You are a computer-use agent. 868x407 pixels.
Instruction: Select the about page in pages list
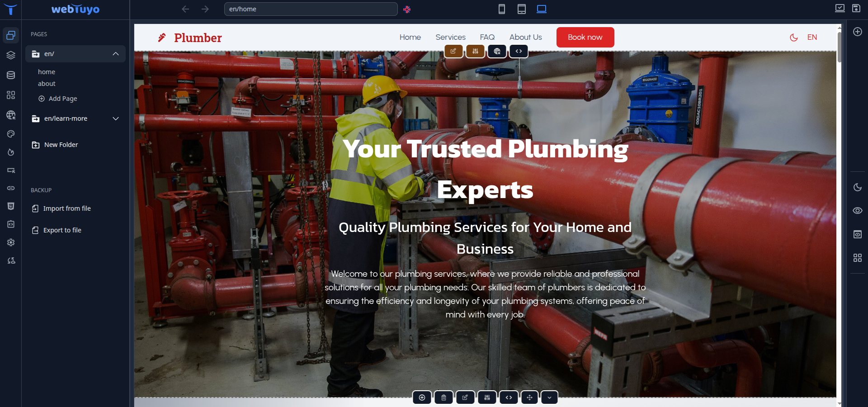click(47, 84)
